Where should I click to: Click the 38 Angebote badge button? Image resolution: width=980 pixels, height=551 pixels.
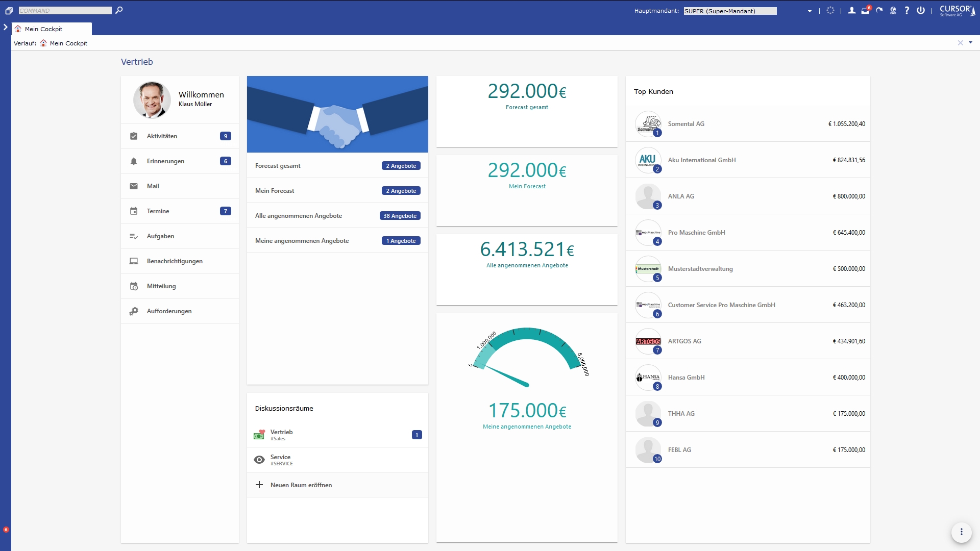400,216
